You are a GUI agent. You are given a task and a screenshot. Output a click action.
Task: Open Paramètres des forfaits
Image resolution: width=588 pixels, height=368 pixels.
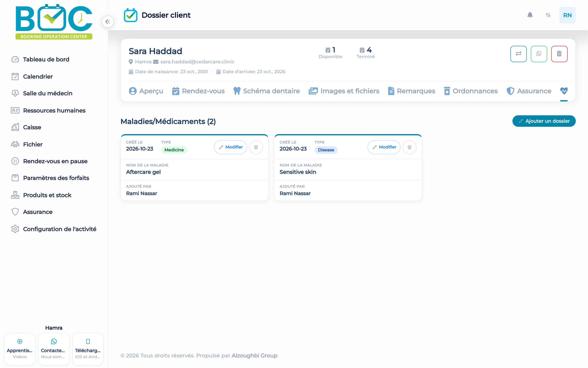coord(50,178)
